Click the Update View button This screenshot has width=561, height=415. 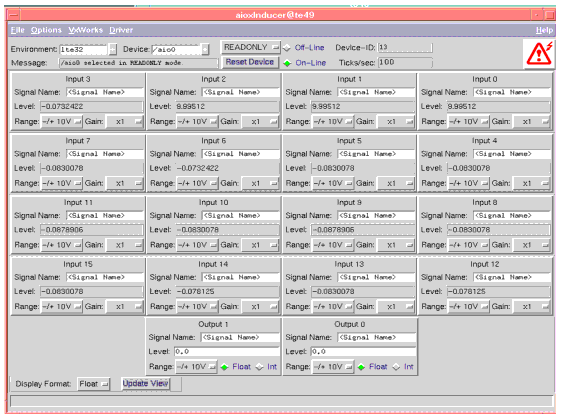[x=145, y=384]
